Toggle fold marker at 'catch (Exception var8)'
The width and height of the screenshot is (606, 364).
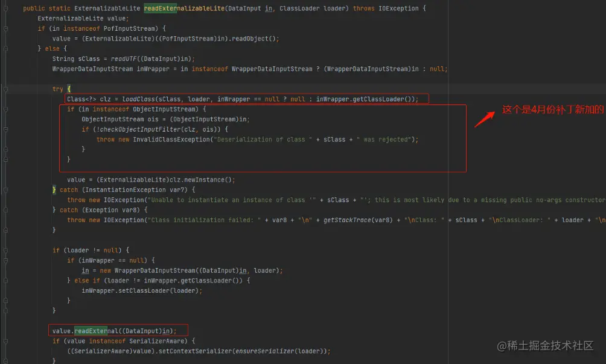[5, 210]
